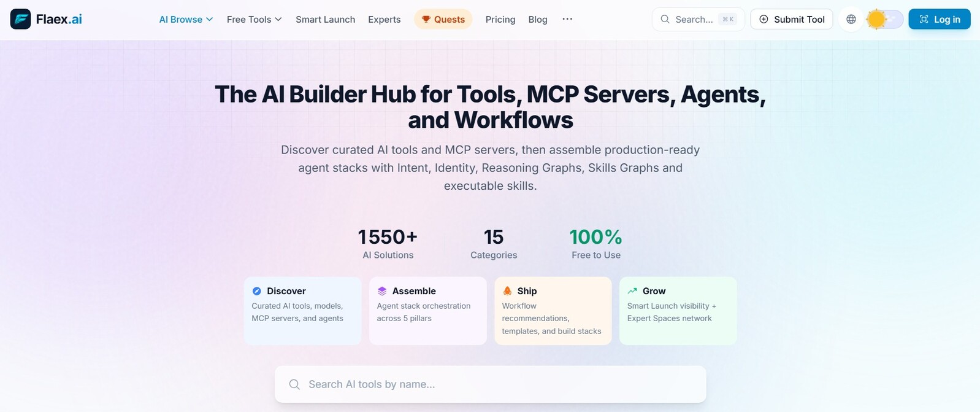The image size is (980, 412).
Task: Click the Grow trending arrow icon
Action: tap(632, 291)
